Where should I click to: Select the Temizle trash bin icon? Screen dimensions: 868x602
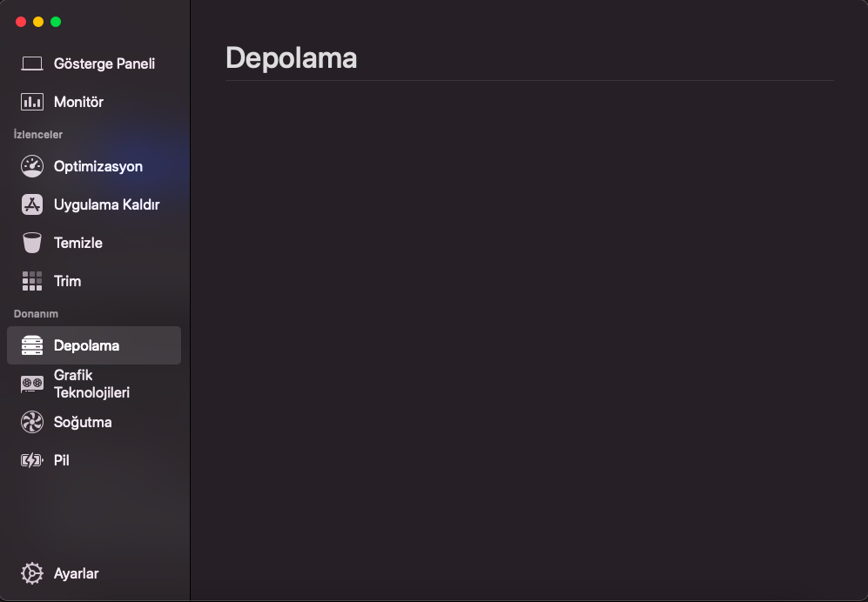pyautogui.click(x=32, y=243)
